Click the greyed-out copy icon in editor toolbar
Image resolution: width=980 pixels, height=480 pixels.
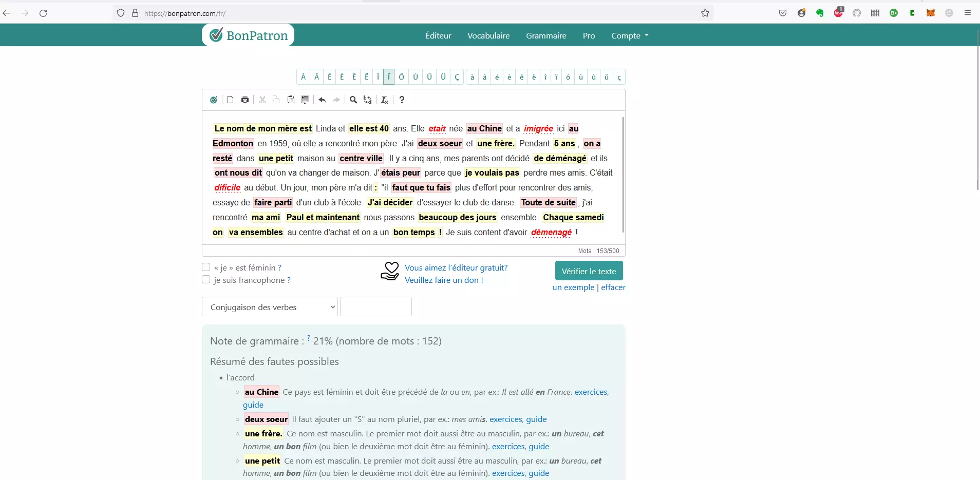tap(276, 100)
